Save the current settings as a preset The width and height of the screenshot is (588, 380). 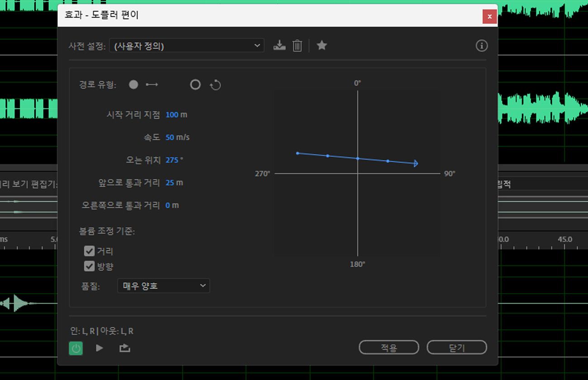coord(279,45)
